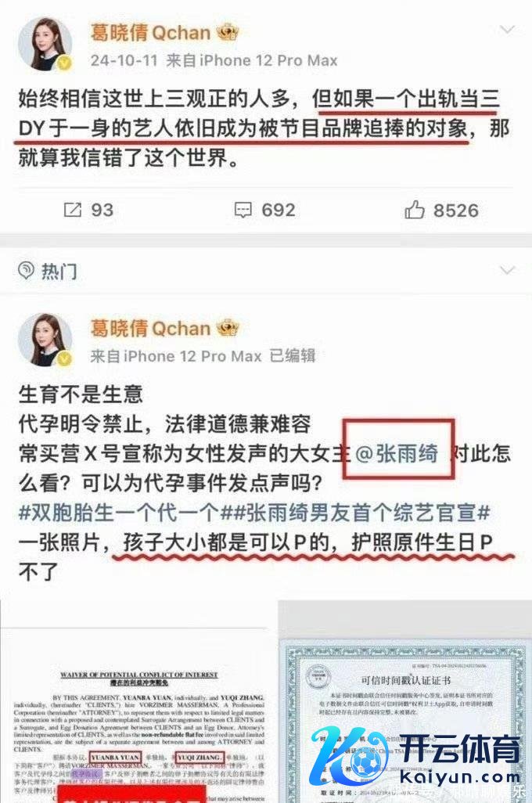Open first post's profile avatar
Image resolution: width=532 pixels, height=803 pixels.
pyautogui.click(x=45, y=44)
